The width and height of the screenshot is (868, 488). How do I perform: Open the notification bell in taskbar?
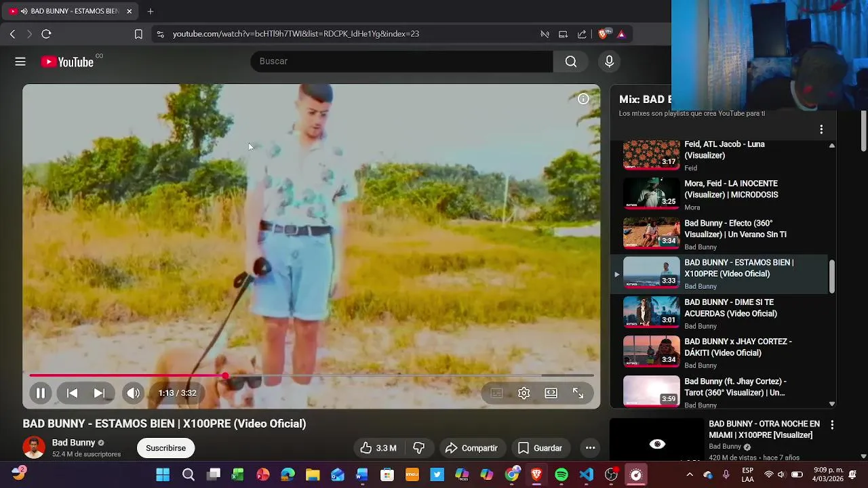(x=852, y=474)
